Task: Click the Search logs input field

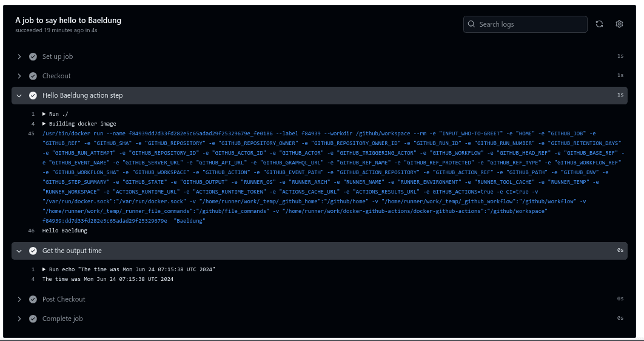Action: click(525, 24)
